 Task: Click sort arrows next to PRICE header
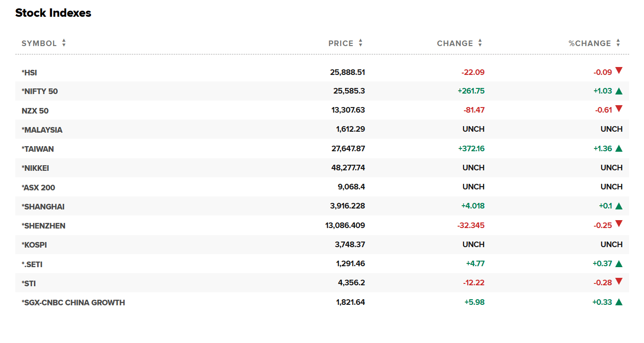coord(360,43)
